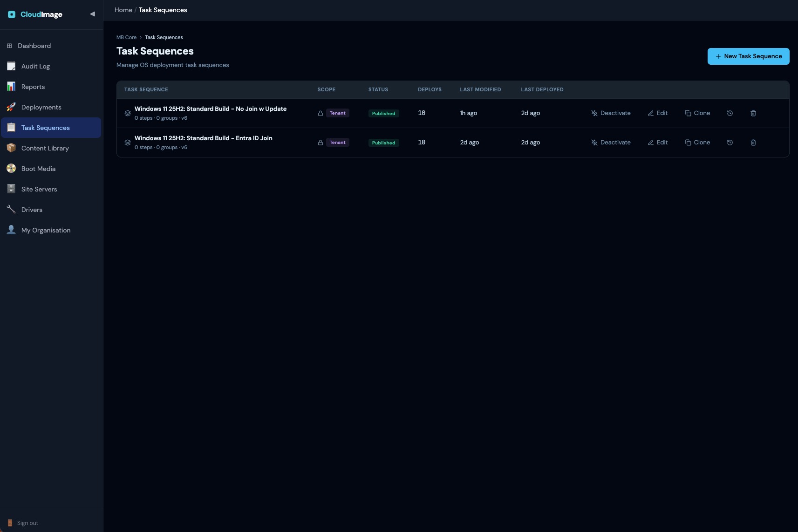Open version history for No Join w Update
Viewport: 798px width, 532px height.
coord(730,113)
